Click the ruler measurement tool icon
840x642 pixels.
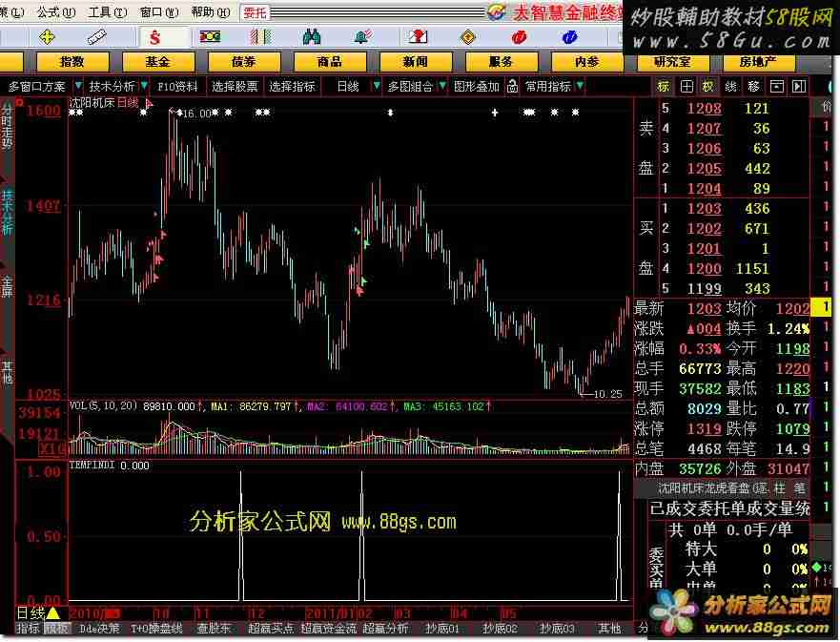(96, 37)
